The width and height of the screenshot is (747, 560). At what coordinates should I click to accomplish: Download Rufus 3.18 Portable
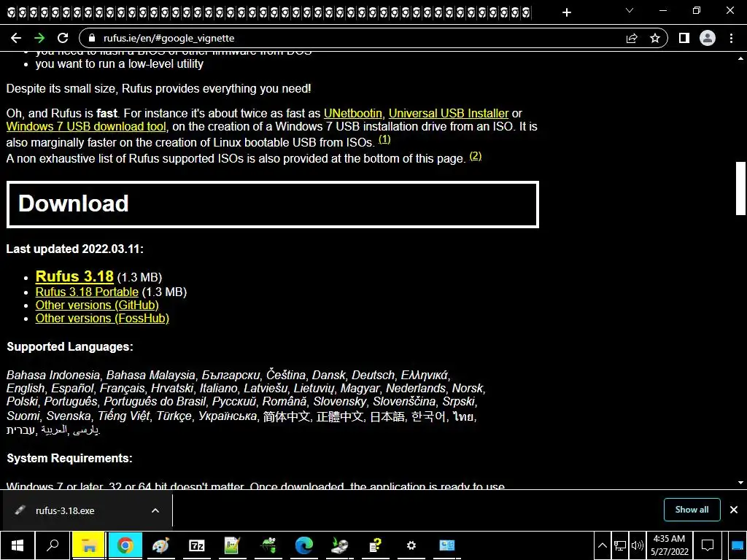pyautogui.click(x=87, y=292)
